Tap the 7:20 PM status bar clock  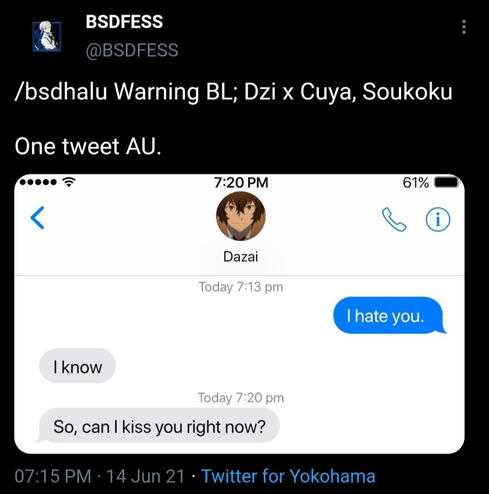point(241,182)
